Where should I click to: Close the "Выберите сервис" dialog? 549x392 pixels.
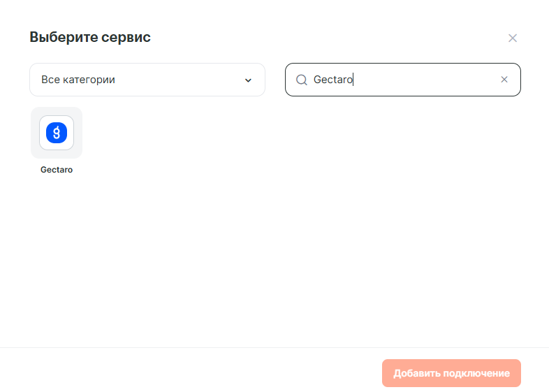pos(513,38)
